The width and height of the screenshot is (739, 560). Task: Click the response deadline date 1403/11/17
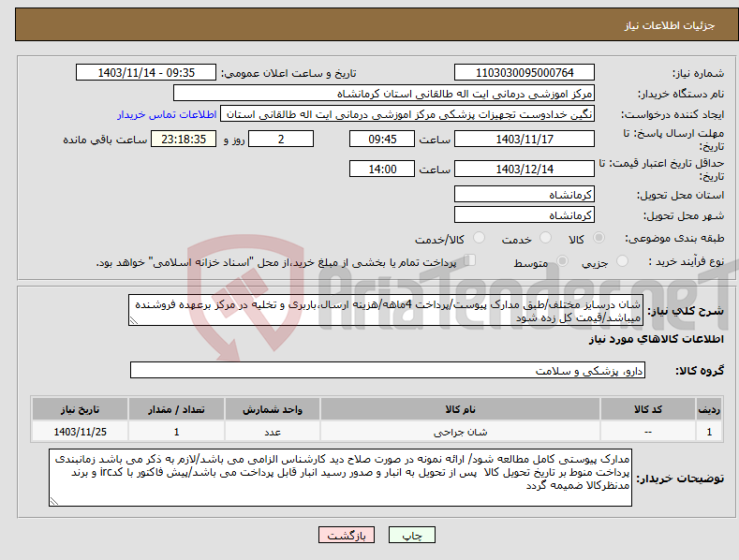(525, 139)
